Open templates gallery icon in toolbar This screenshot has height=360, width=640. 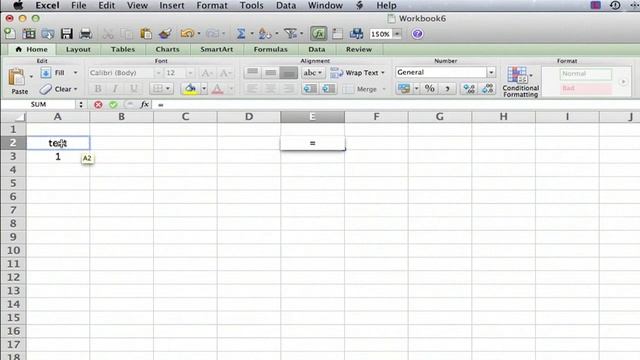pyautogui.click(x=29, y=33)
